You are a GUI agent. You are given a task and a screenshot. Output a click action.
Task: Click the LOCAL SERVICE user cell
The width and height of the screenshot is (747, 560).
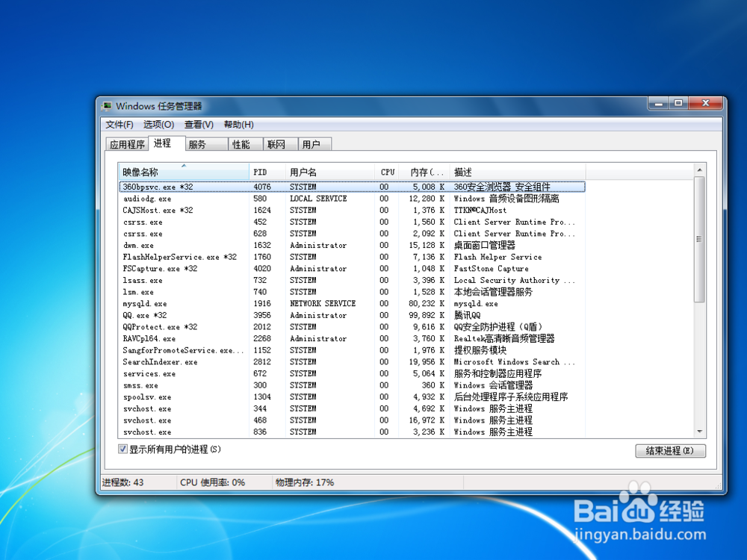point(318,199)
